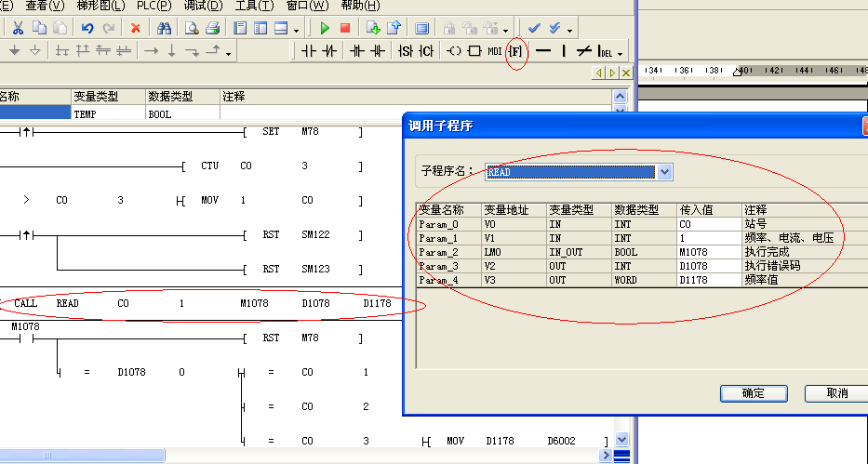868x464 pixels.
Task: Insert a normally open contact
Action: coord(309,51)
